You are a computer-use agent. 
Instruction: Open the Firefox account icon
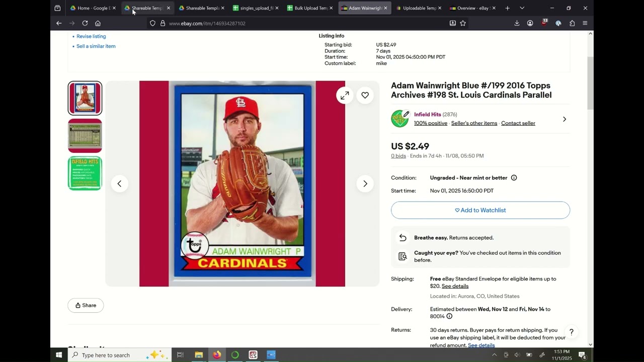(x=530, y=23)
